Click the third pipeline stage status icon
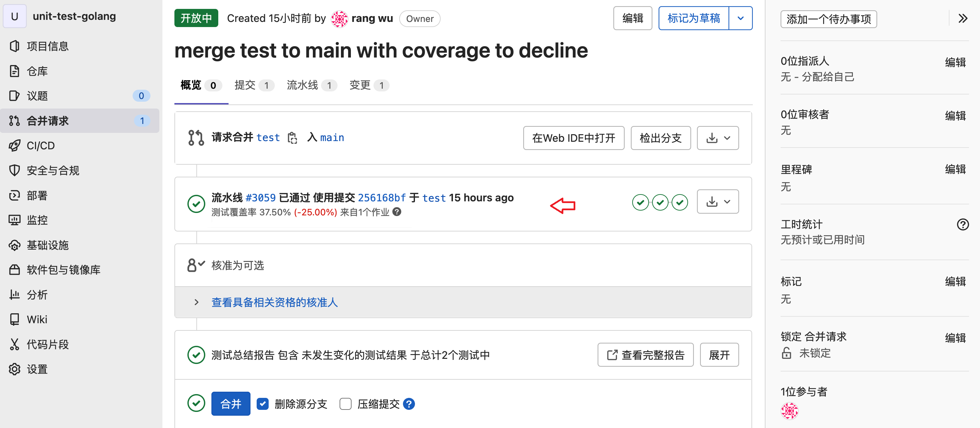The width and height of the screenshot is (980, 428). click(679, 202)
